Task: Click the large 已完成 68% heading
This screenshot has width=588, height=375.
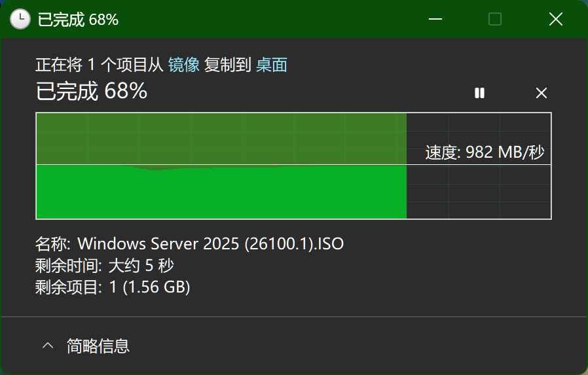Action: pyautogui.click(x=91, y=91)
